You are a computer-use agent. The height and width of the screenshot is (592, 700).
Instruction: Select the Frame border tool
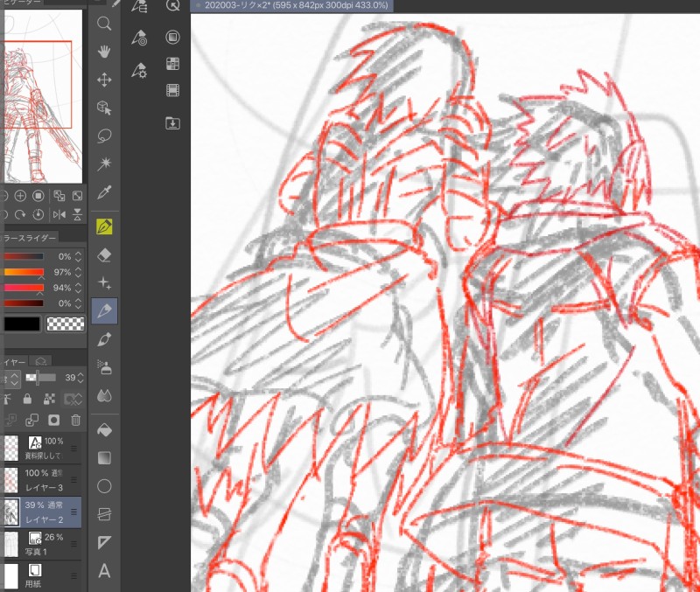pos(104,514)
